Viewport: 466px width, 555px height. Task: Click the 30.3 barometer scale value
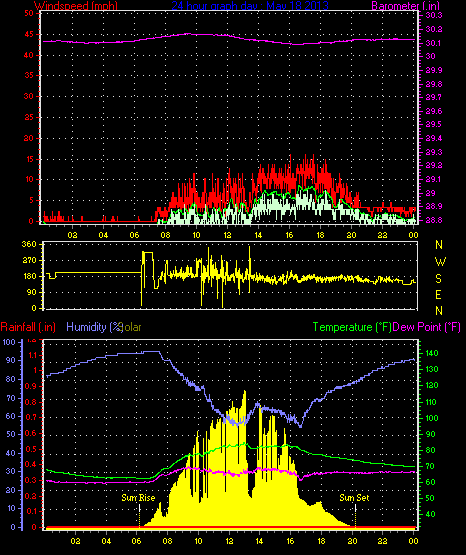[434, 15]
